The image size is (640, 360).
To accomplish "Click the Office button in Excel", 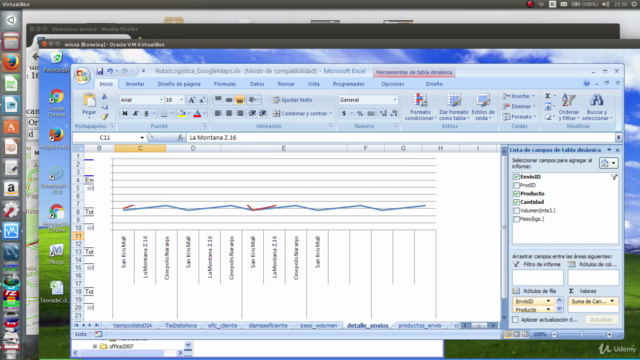I will tap(82, 76).
